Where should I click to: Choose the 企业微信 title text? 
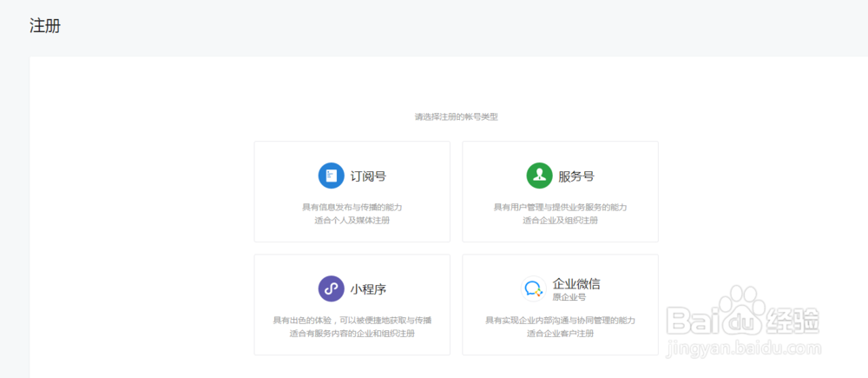coord(576,284)
